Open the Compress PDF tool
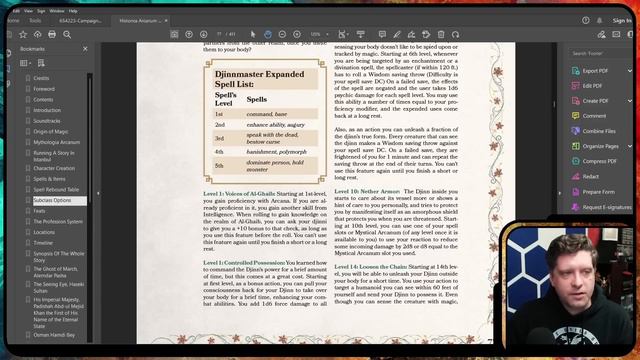Viewport: 640px width, 360px height. point(599,161)
